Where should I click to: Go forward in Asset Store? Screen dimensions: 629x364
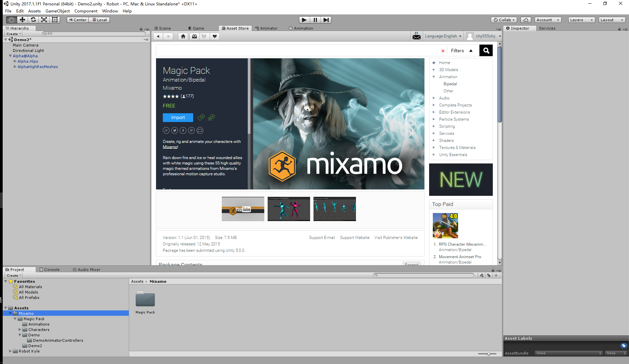point(168,36)
